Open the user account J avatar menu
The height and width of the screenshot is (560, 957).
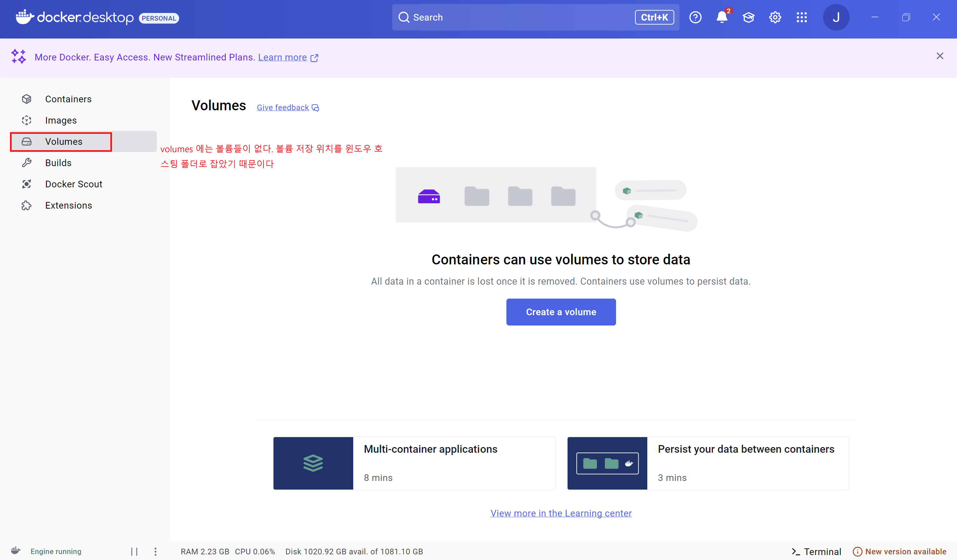coord(836,18)
